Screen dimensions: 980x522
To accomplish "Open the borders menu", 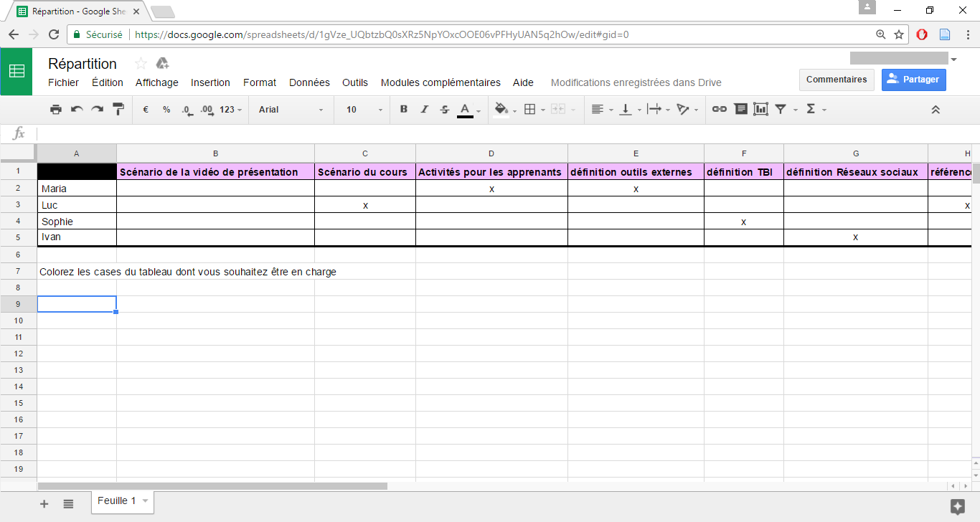I will (x=530, y=110).
